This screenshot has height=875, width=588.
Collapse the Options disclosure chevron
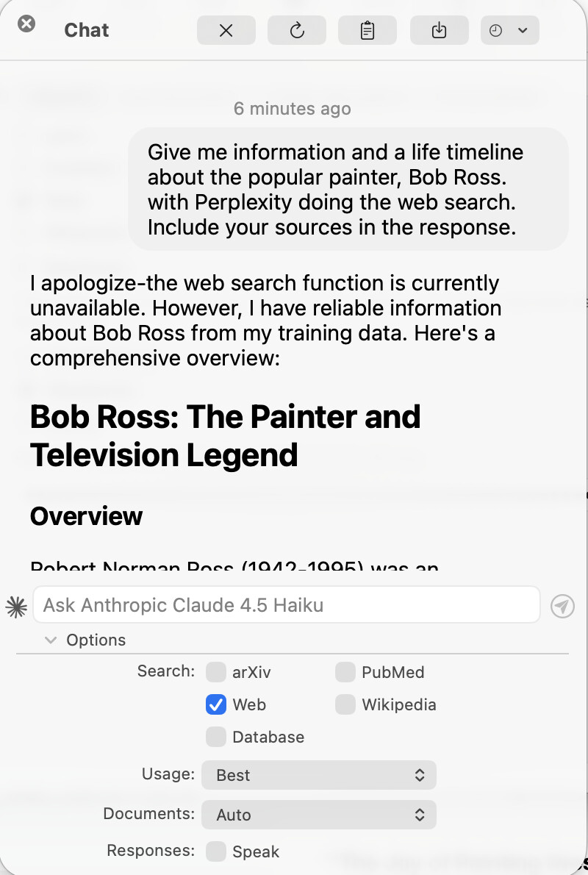pos(51,640)
